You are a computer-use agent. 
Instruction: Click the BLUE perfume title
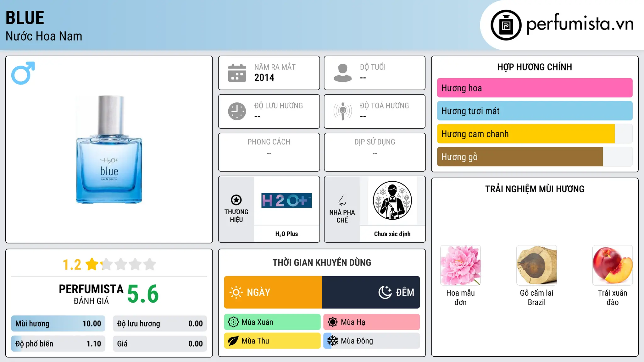pos(25,18)
